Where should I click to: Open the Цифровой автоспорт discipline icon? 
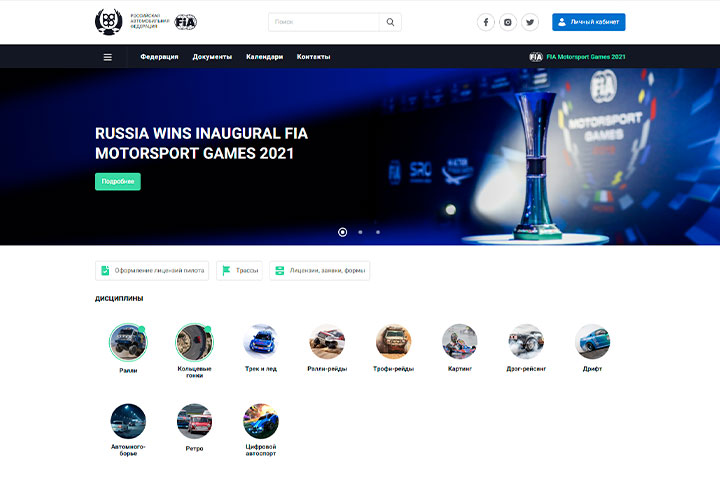pos(261,421)
